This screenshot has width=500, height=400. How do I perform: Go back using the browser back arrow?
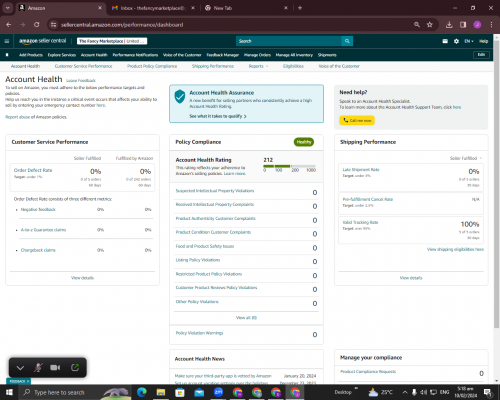[9, 25]
